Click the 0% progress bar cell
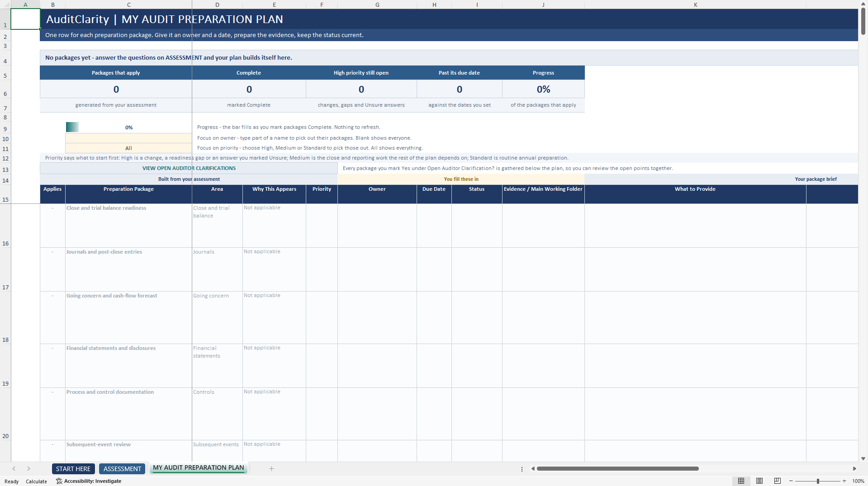Viewport: 868px width, 486px height. tap(128, 127)
